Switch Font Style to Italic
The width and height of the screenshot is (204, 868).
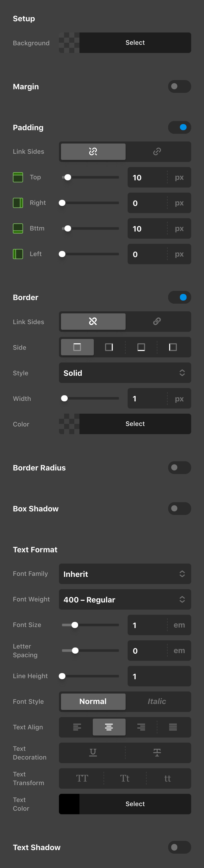pos(157,701)
